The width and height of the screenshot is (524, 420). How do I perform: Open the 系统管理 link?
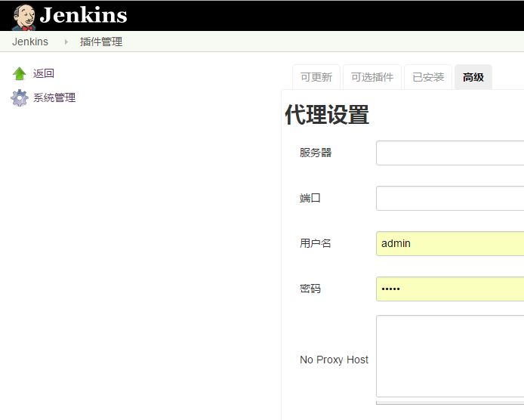[54, 97]
